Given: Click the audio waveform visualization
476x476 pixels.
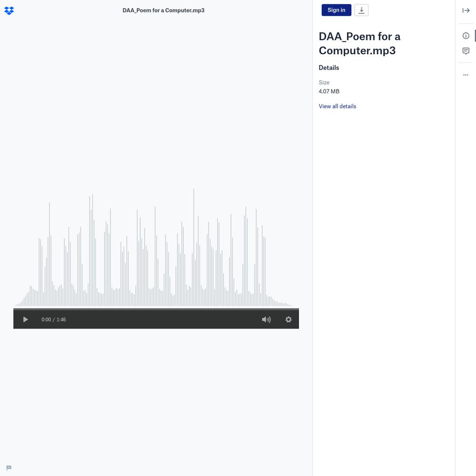Looking at the screenshot, I should (156, 248).
